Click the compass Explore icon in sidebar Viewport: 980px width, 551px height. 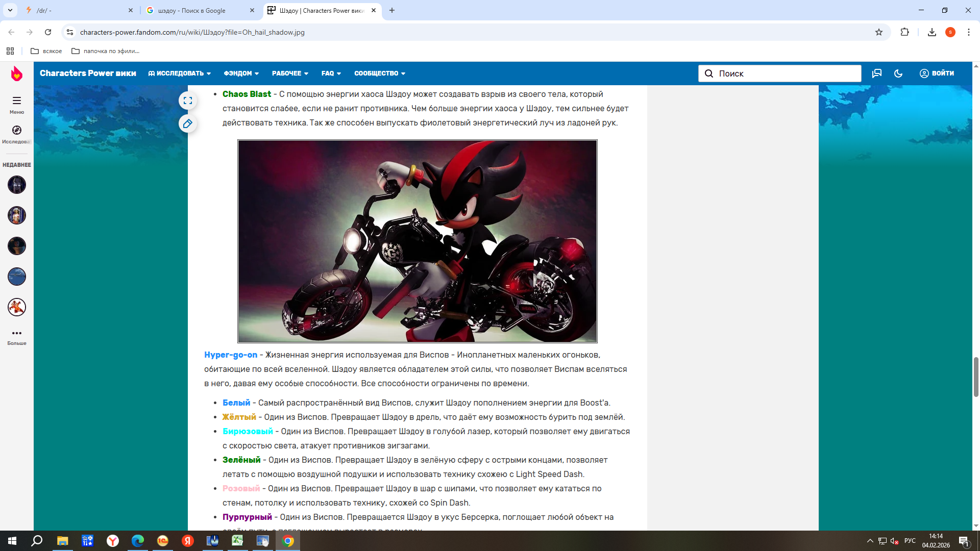17,130
